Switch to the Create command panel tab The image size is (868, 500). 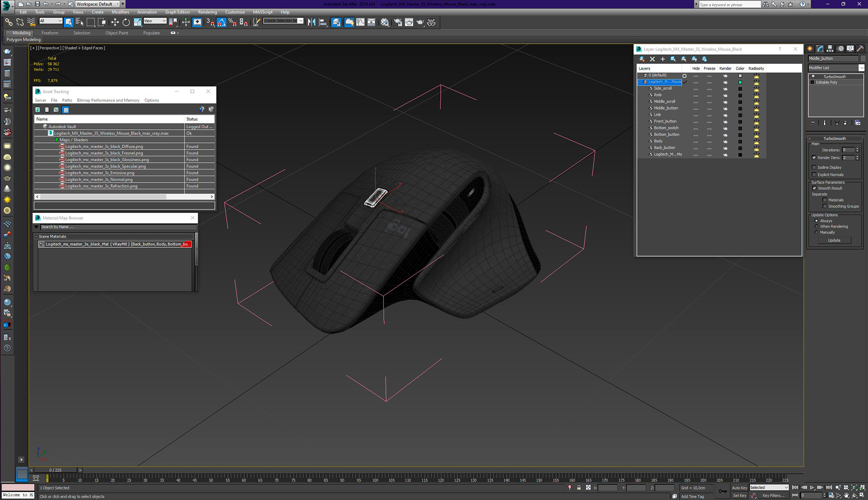810,49
